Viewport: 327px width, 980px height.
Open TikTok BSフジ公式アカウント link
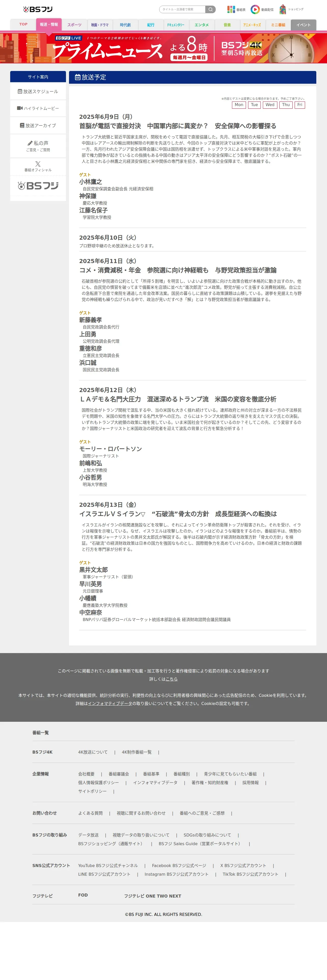(x=250, y=874)
